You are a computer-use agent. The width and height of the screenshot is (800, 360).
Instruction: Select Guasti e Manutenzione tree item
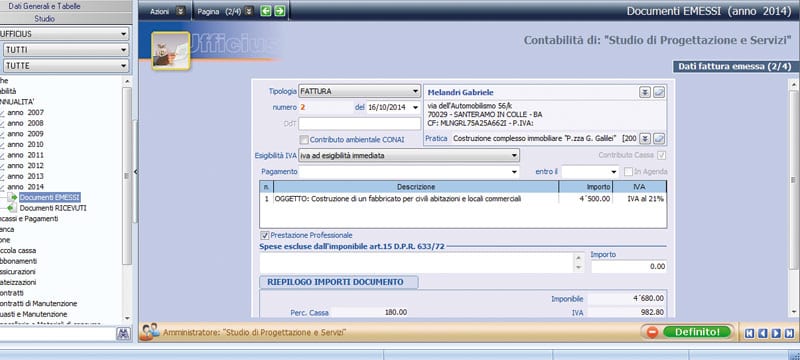(34, 314)
